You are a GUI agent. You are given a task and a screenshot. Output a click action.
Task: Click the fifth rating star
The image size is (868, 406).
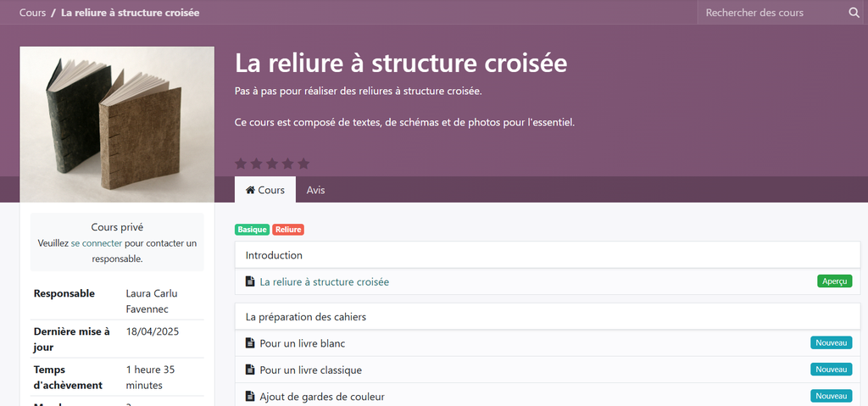pos(303,164)
